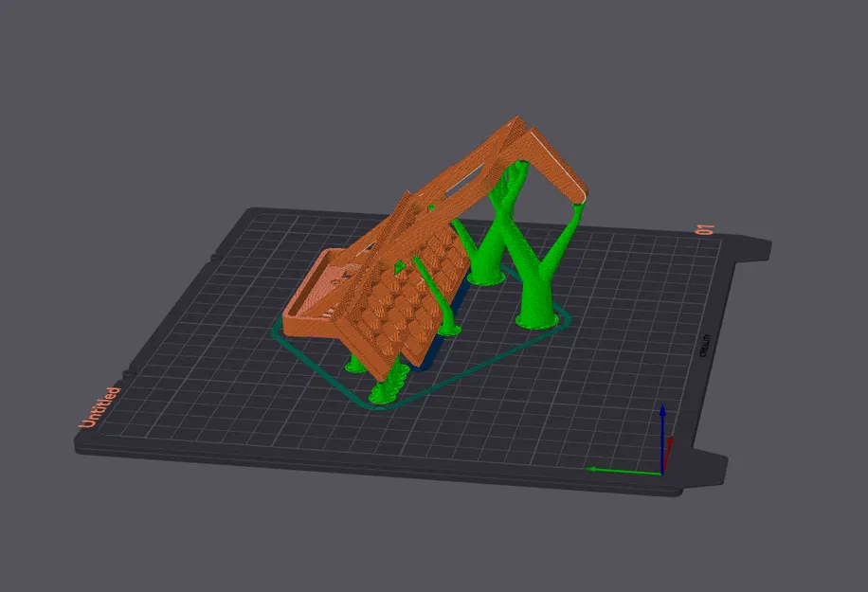Screen dimensions: 868x592
Task: Click the axis gizmo origin point
Action: click(662, 474)
